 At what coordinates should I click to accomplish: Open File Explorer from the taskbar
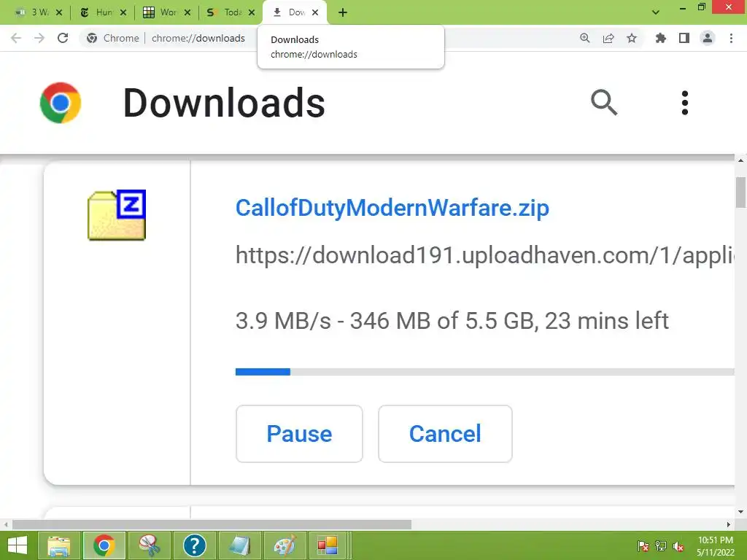coord(58,545)
